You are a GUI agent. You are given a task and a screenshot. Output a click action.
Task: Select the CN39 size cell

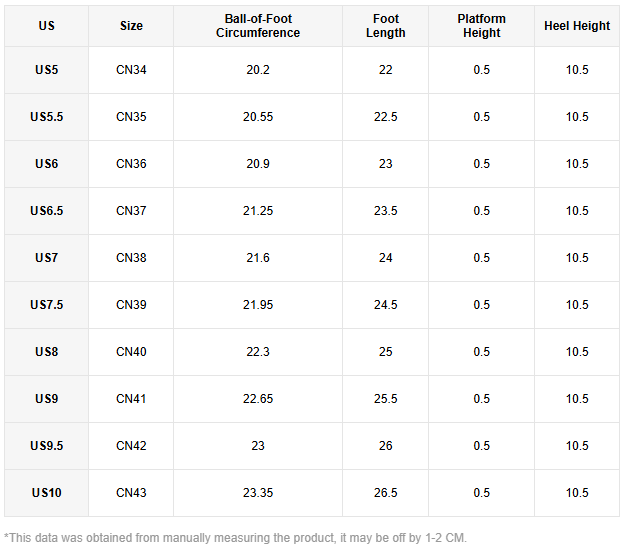point(131,305)
